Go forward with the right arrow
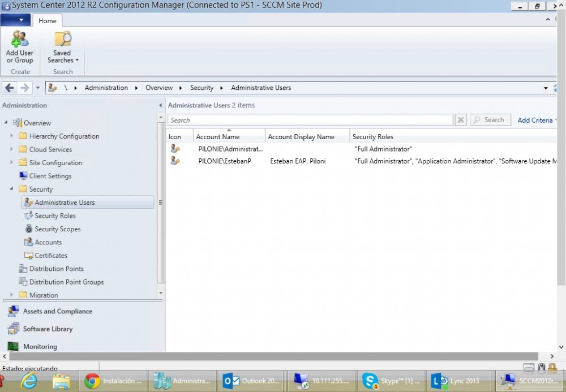Viewport: 566px width, 392px height. point(24,88)
